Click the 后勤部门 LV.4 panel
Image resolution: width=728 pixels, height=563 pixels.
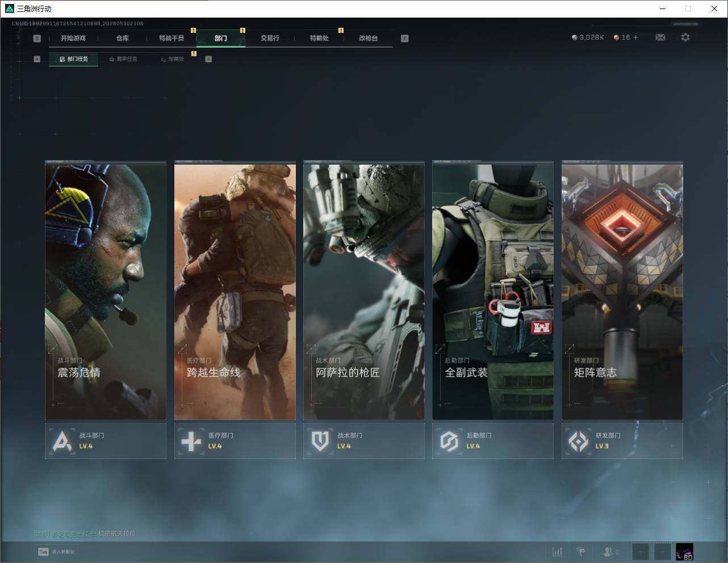point(493,441)
